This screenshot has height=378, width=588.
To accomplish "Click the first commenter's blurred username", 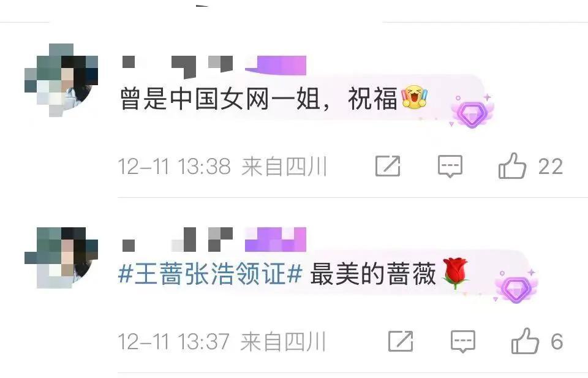I will tap(178, 66).
